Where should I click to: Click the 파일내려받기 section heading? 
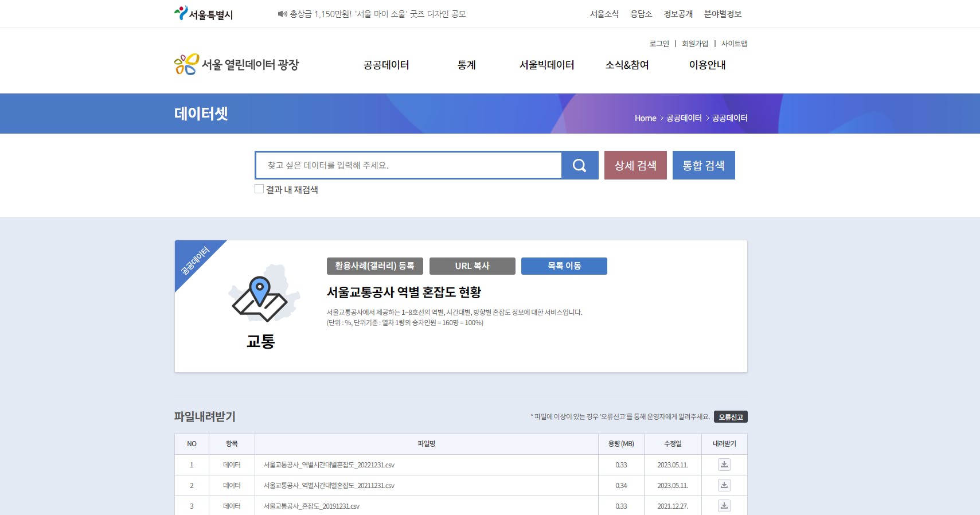(x=205, y=417)
